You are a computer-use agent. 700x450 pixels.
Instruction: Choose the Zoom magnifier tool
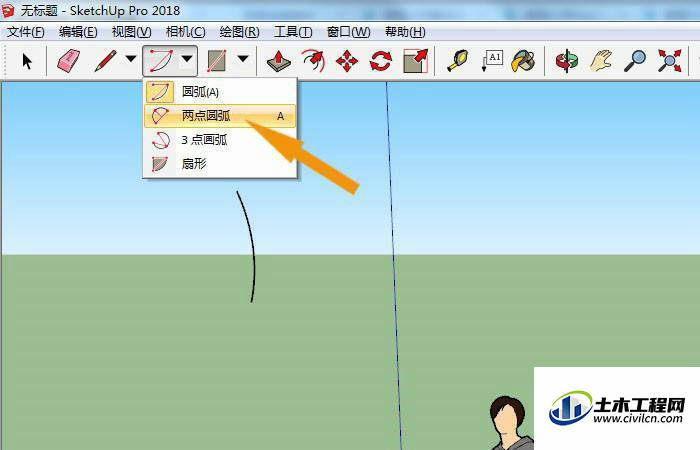tap(635, 61)
